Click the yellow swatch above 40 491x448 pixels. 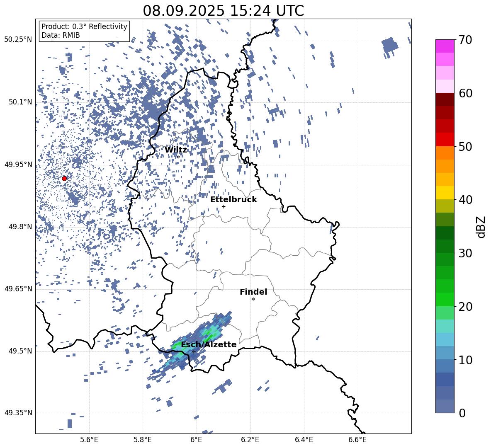click(445, 193)
